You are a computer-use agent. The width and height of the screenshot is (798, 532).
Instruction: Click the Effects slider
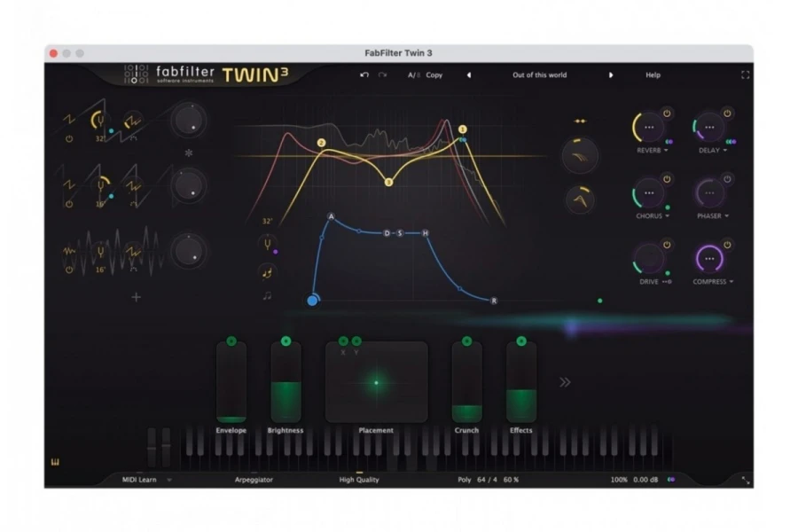click(521, 382)
